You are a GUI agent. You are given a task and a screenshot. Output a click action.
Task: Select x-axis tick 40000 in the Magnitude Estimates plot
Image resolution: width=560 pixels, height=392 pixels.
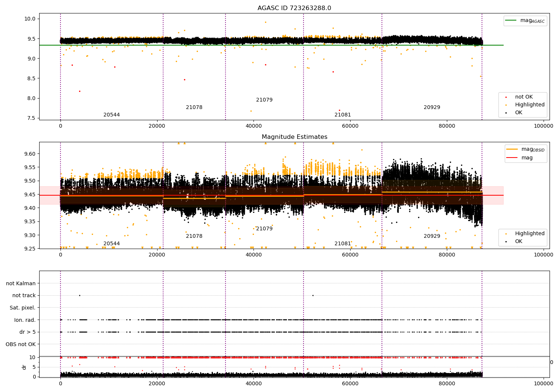point(253,255)
